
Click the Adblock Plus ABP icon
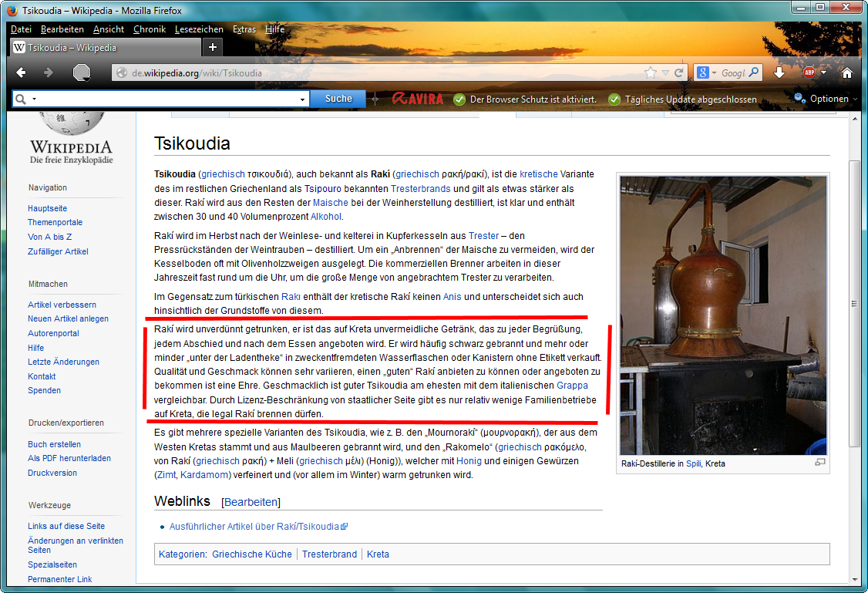tap(809, 72)
